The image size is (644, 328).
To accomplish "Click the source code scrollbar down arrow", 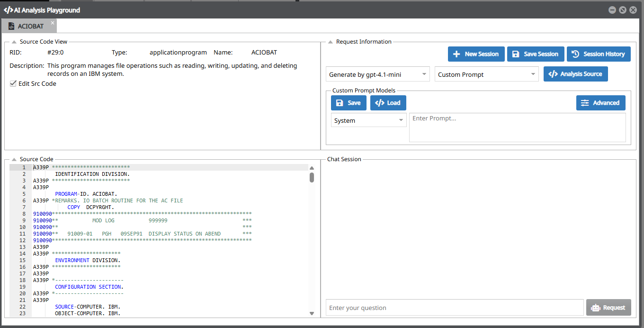I will coord(312,313).
